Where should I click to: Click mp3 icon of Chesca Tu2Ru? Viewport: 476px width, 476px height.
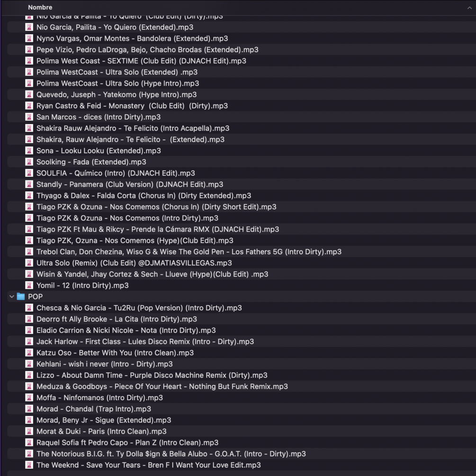(29, 308)
